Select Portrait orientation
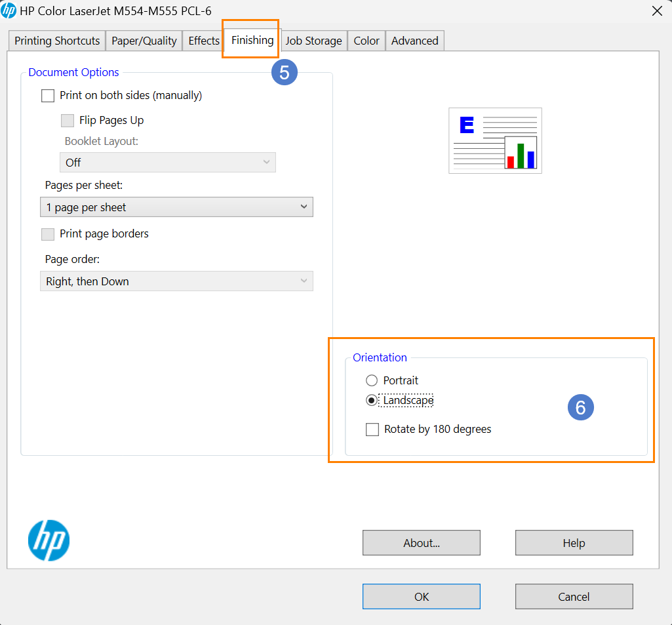This screenshot has height=625, width=672. pos(372,380)
